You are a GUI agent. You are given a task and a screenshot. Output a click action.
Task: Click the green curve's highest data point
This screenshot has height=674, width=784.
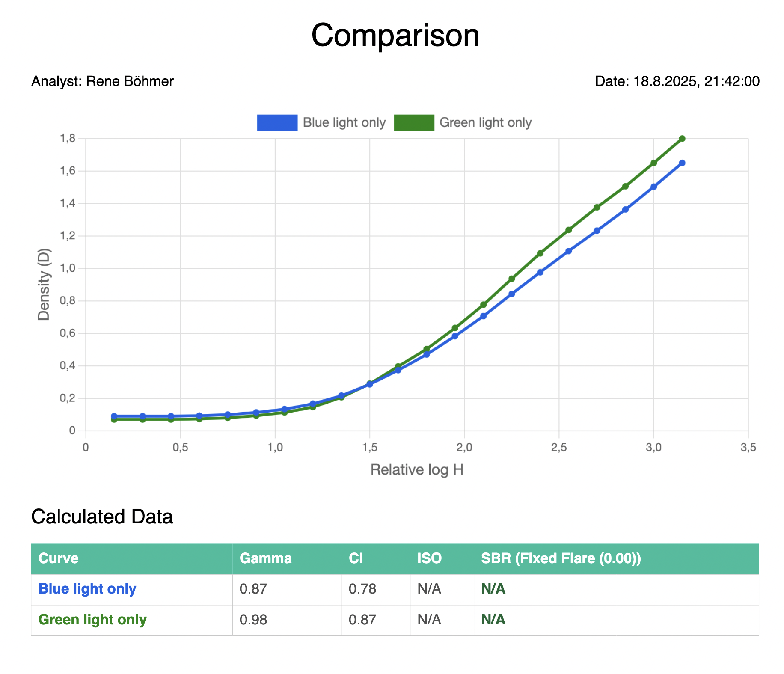tap(682, 139)
